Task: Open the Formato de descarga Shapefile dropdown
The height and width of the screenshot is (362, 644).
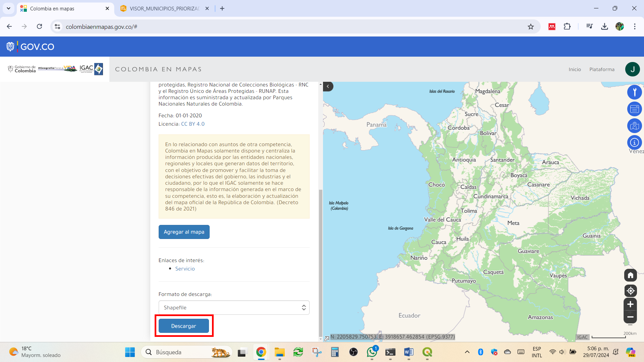Action: (234, 308)
